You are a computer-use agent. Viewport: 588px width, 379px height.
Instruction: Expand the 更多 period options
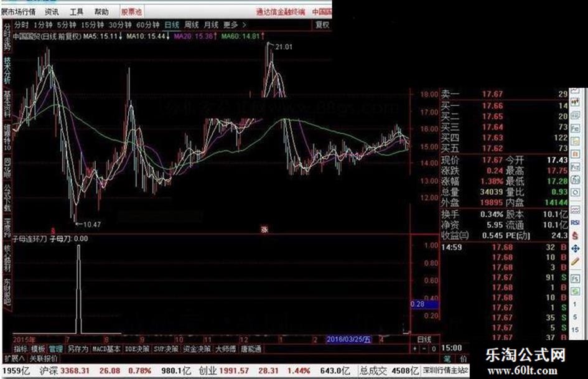click(235, 25)
